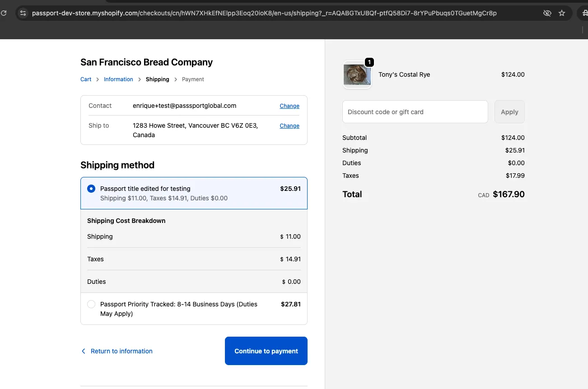
Task: Select the Passport title edited for testing option
Action: pyautogui.click(x=91, y=189)
